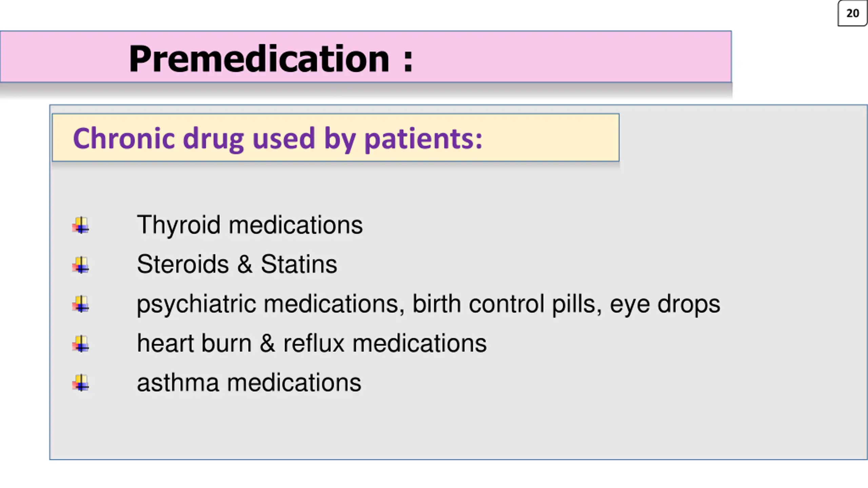Click the slide number 20 box
Image resolution: width=868 pixels, height=488 pixels.
click(x=852, y=13)
